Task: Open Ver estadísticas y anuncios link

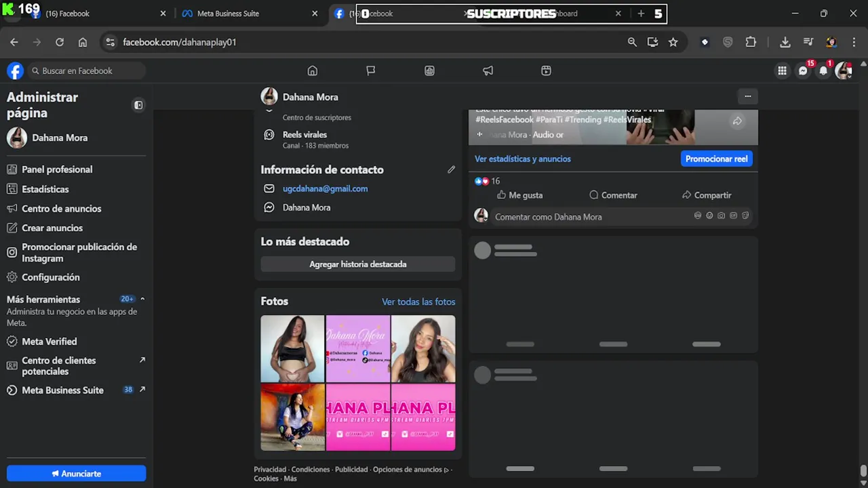Action: (522, 159)
